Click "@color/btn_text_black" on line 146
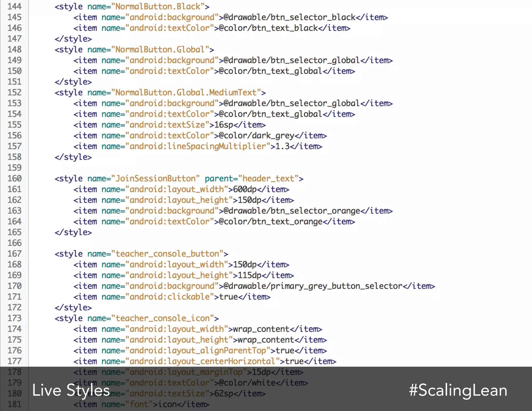The image size is (532, 411). coord(268,28)
